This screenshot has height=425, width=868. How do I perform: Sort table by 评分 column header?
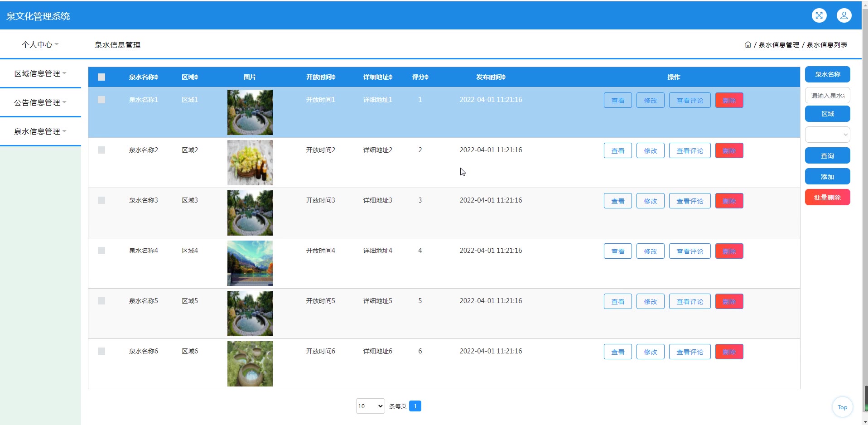420,77
